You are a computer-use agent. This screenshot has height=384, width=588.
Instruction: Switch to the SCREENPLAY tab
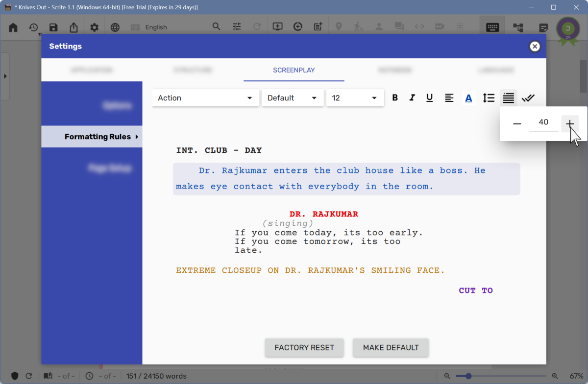[x=293, y=70]
